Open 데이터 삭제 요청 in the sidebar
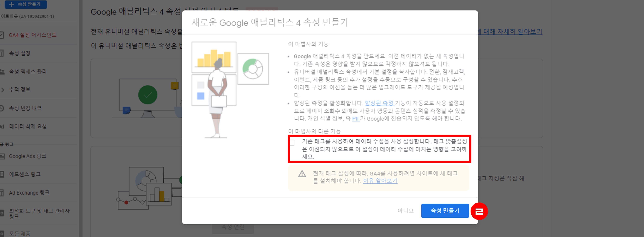 coord(28,127)
